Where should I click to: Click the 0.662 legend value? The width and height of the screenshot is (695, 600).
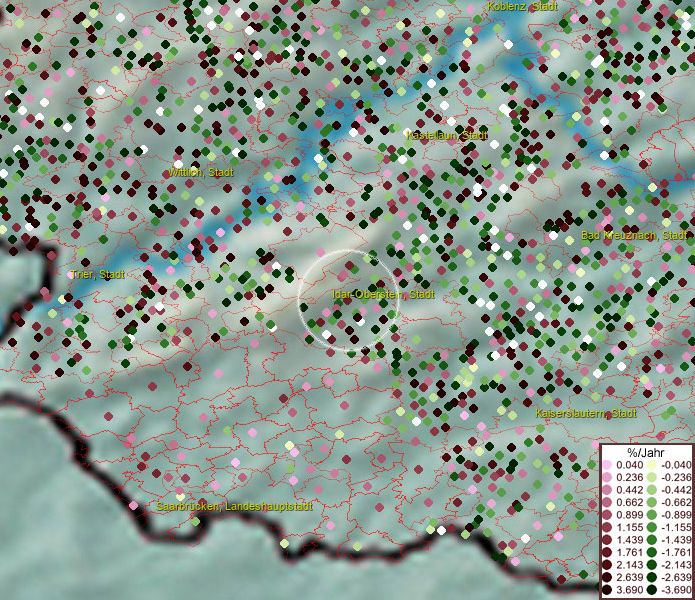[x=629, y=503]
